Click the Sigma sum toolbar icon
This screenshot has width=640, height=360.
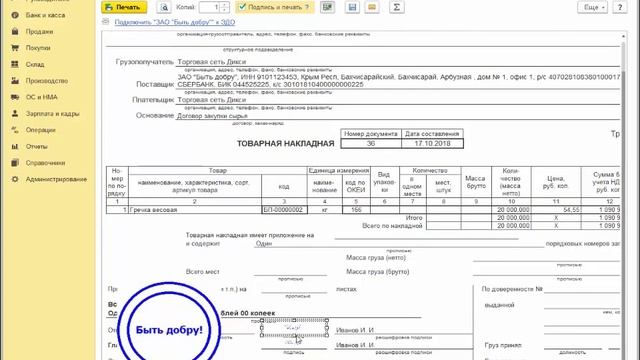396,7
